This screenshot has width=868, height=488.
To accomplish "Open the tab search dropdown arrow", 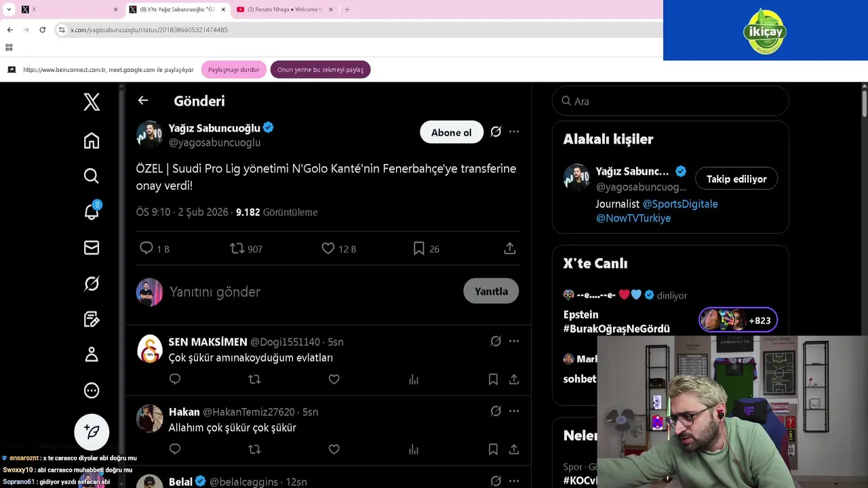I will click(9, 9).
